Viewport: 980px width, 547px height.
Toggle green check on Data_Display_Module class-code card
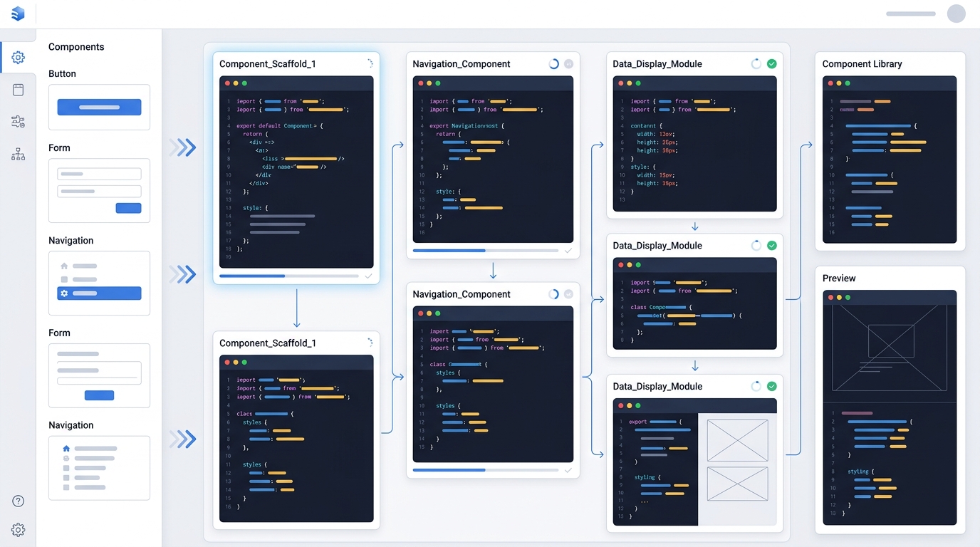point(771,245)
